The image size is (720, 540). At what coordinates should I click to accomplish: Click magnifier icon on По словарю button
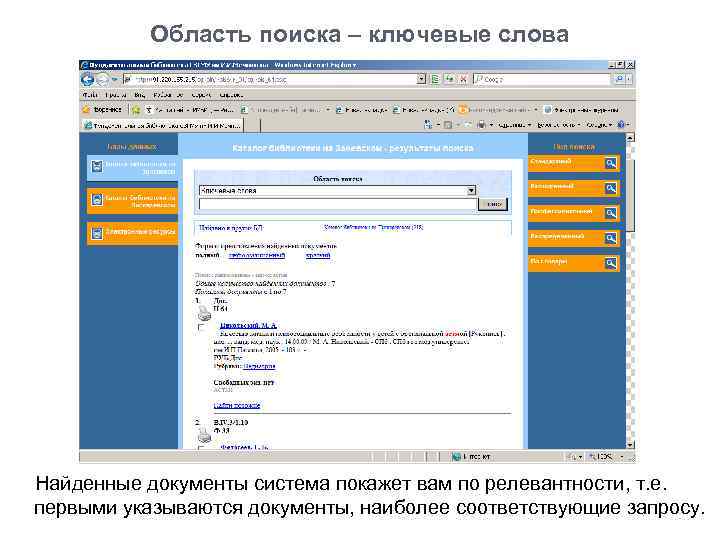610,263
